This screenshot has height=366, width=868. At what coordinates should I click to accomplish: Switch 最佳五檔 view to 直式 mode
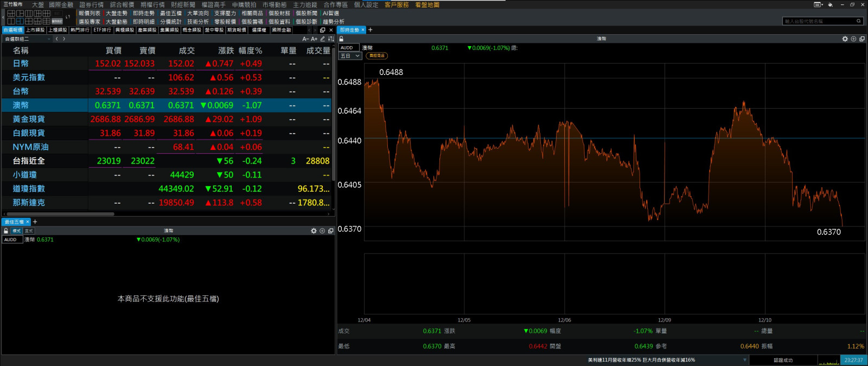pos(29,231)
